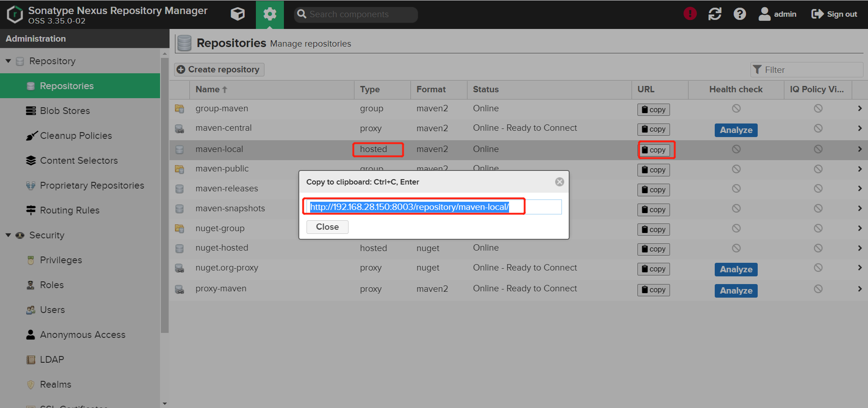Image resolution: width=868 pixels, height=408 pixels.
Task: Click the Close button in dialog
Action: [327, 227]
